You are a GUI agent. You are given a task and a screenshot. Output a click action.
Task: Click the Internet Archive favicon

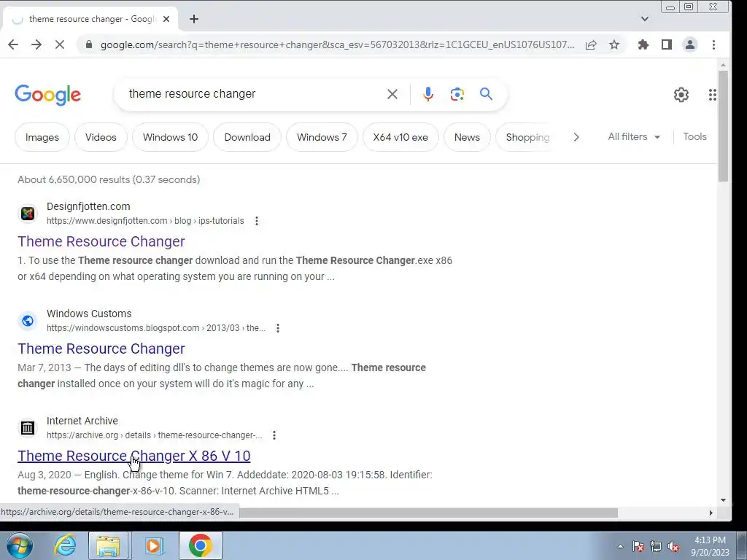coord(28,428)
